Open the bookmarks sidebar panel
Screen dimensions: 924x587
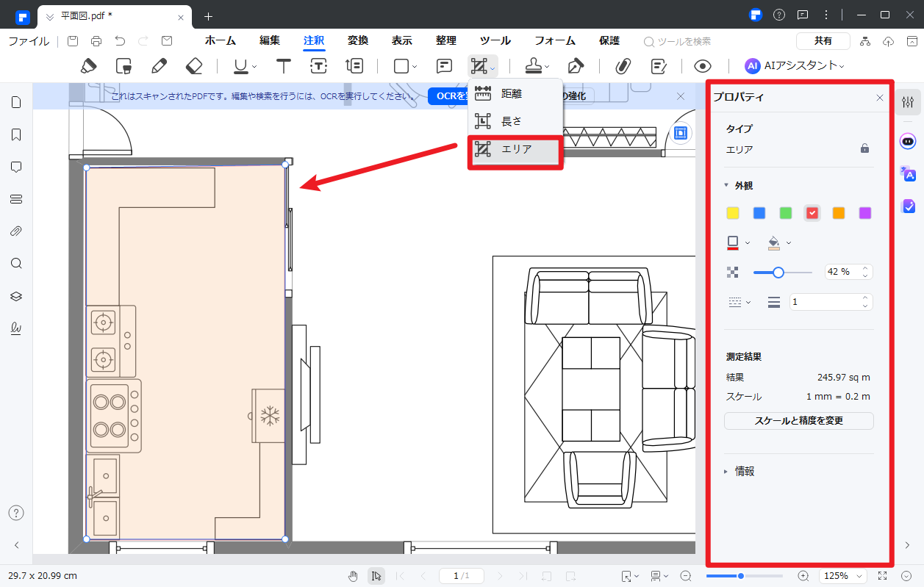(16, 134)
